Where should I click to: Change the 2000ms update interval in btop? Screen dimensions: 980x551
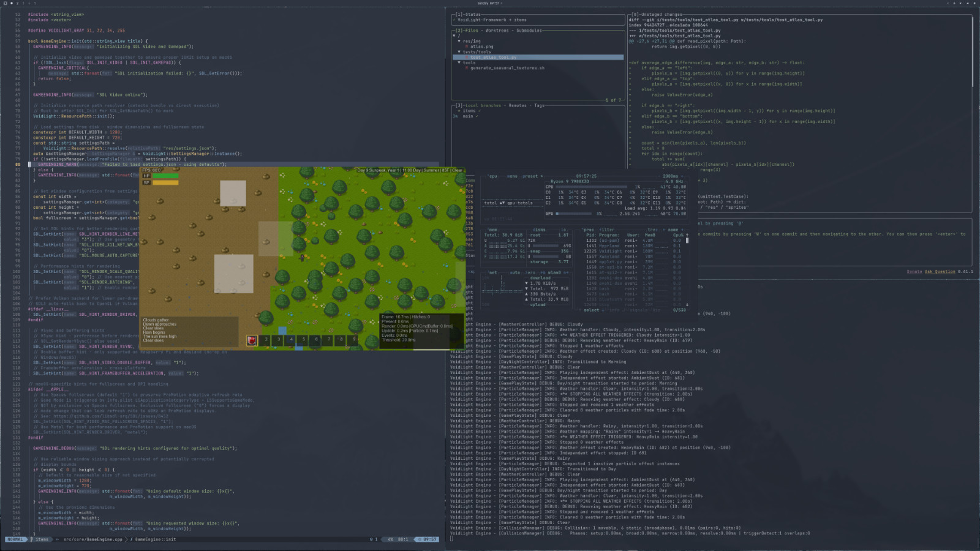tap(671, 176)
